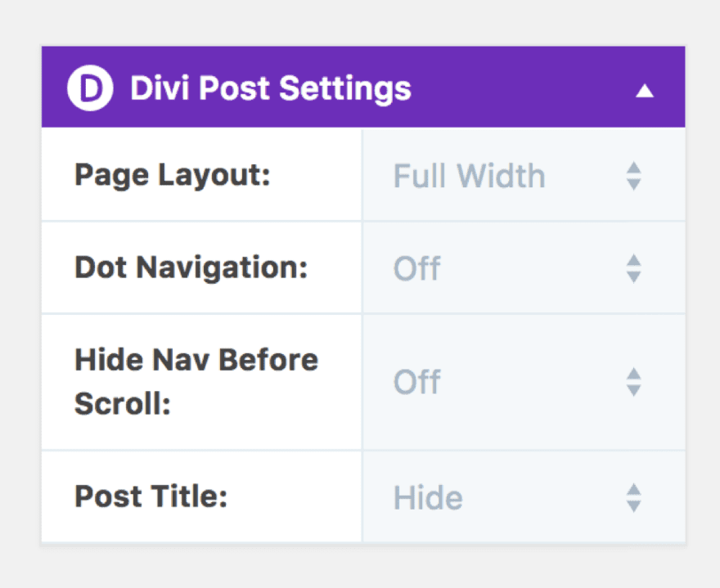The width and height of the screenshot is (720, 588).
Task: Click the Divi "D" logo icon
Action: [89, 89]
